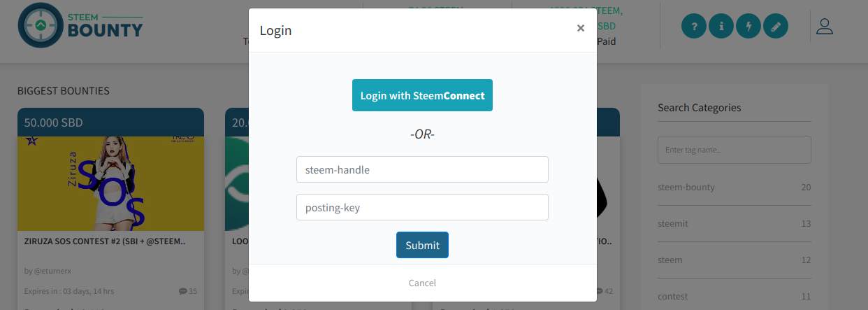Open the Ziruza SOS contest thumbnail

point(110,183)
